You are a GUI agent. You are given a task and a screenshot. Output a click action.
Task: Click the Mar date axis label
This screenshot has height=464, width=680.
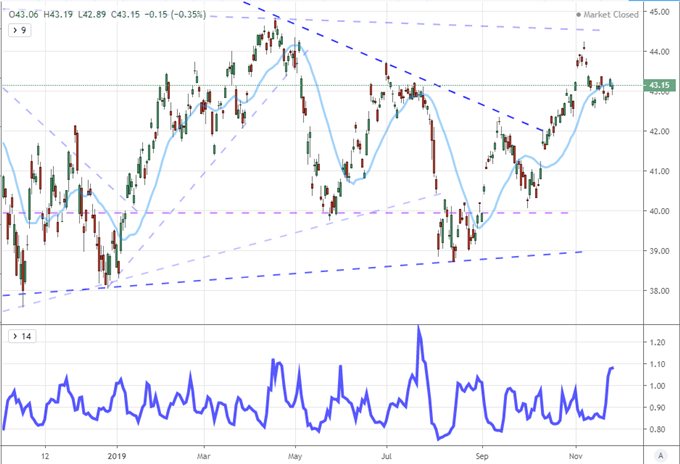(x=204, y=456)
